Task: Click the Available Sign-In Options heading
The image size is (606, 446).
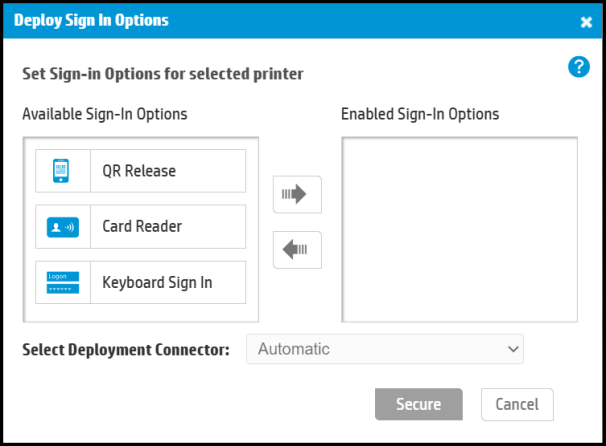Action: (x=105, y=113)
